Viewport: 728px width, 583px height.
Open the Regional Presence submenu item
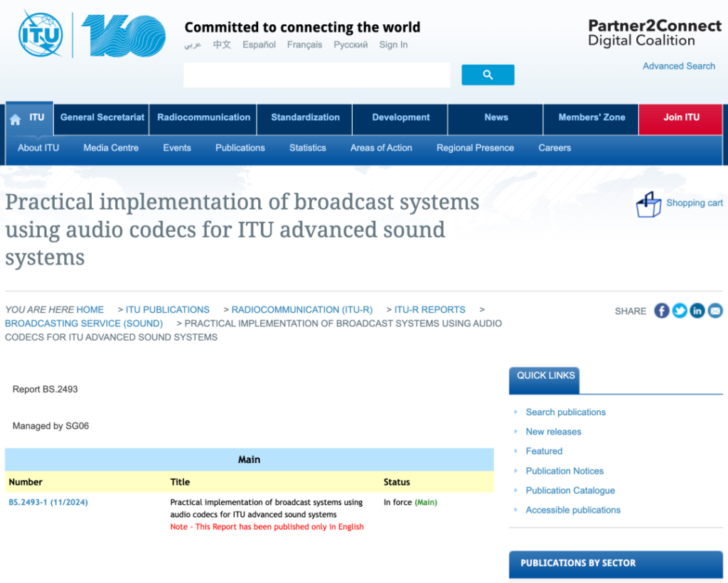tap(475, 148)
